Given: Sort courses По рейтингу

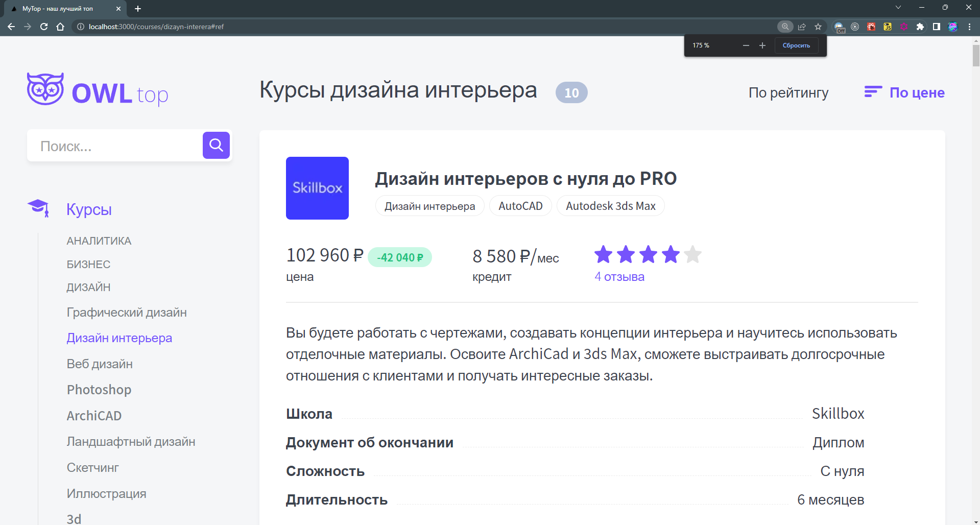Looking at the screenshot, I should pos(788,92).
